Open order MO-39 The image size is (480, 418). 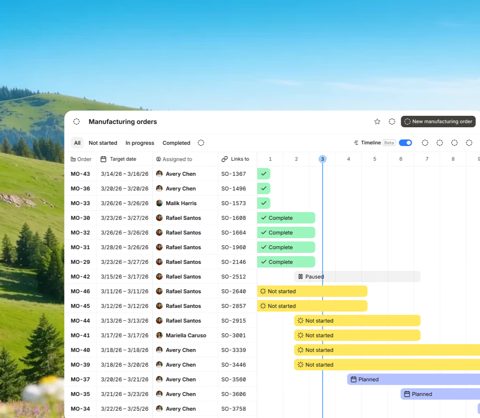click(80, 364)
